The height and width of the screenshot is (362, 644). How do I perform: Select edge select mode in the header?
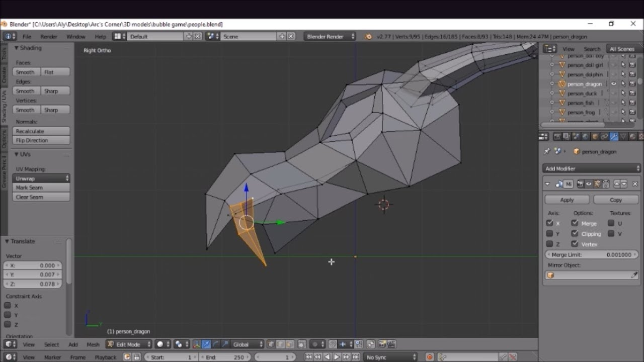click(x=279, y=345)
